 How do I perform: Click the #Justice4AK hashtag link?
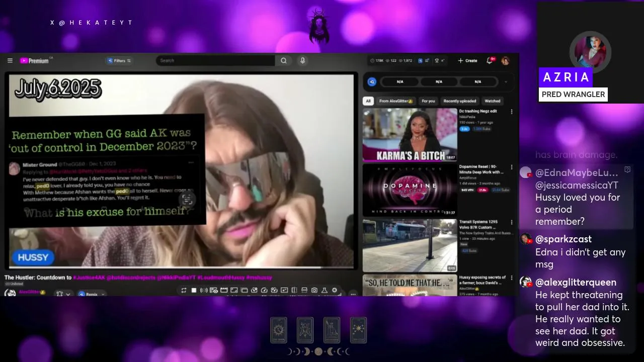click(89, 278)
